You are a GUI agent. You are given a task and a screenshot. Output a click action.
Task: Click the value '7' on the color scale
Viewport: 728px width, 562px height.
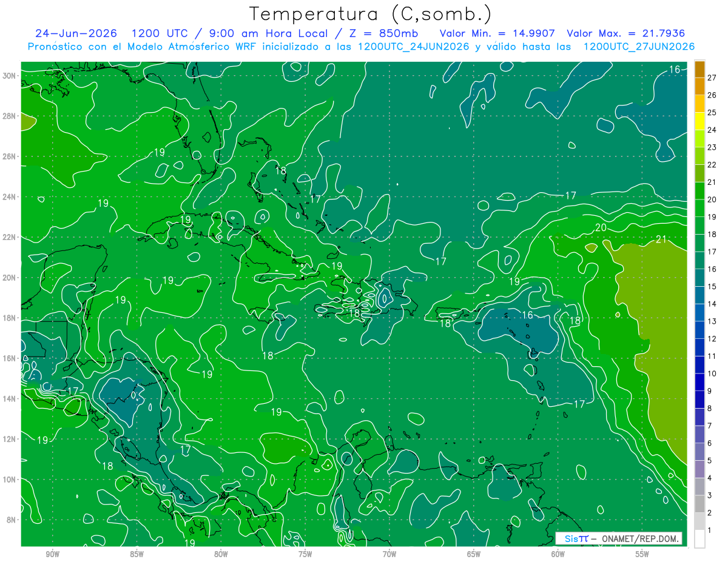[x=710, y=426]
